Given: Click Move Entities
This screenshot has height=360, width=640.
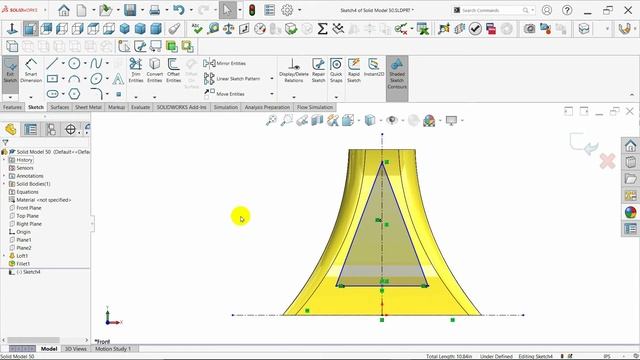Looking at the screenshot, I should click(224, 94).
